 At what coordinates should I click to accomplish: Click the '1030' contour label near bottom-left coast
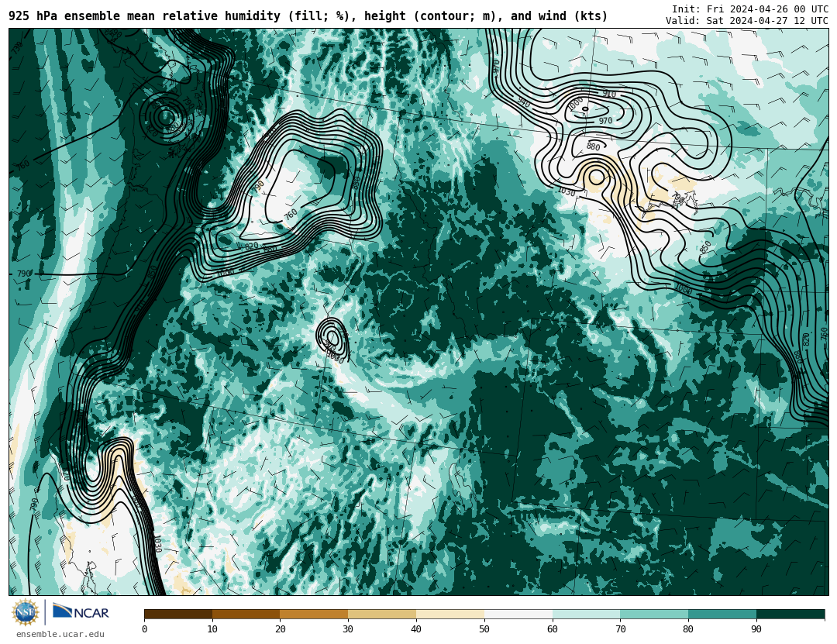coord(157,543)
